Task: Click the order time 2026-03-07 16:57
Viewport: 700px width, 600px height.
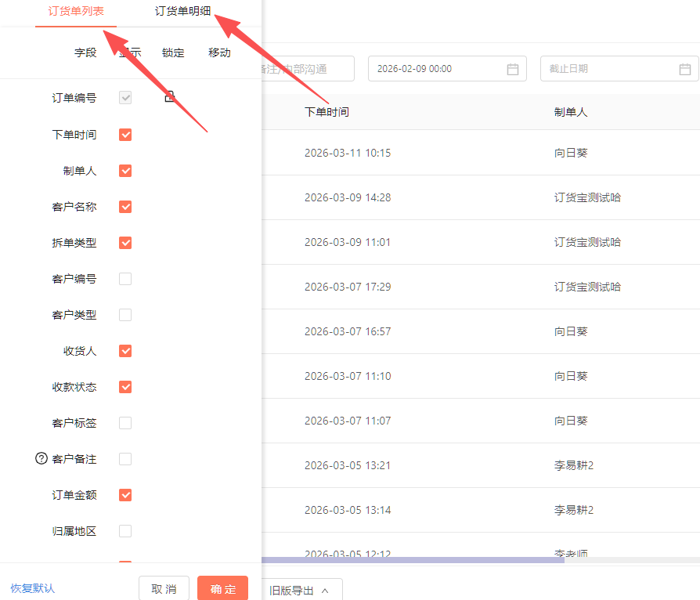Action: point(348,331)
